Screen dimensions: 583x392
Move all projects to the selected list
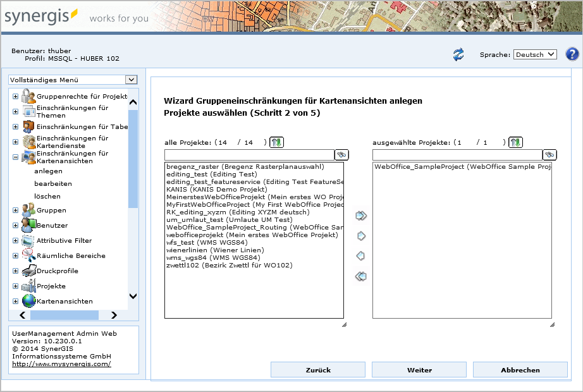[x=361, y=216]
